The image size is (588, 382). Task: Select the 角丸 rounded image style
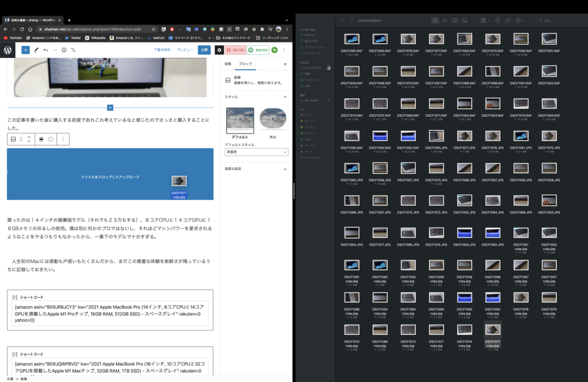click(273, 121)
